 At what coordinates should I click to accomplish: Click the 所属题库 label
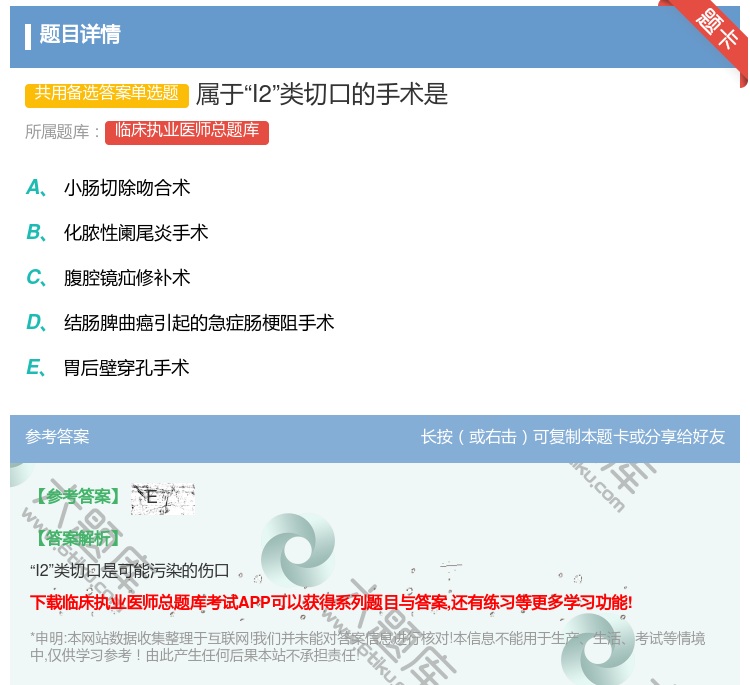point(62,132)
